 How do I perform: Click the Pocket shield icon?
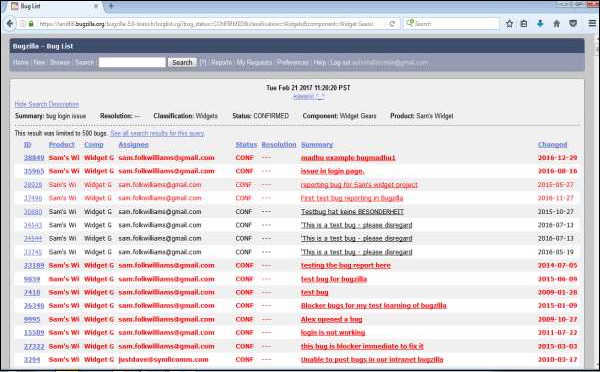pyautogui.click(x=573, y=24)
